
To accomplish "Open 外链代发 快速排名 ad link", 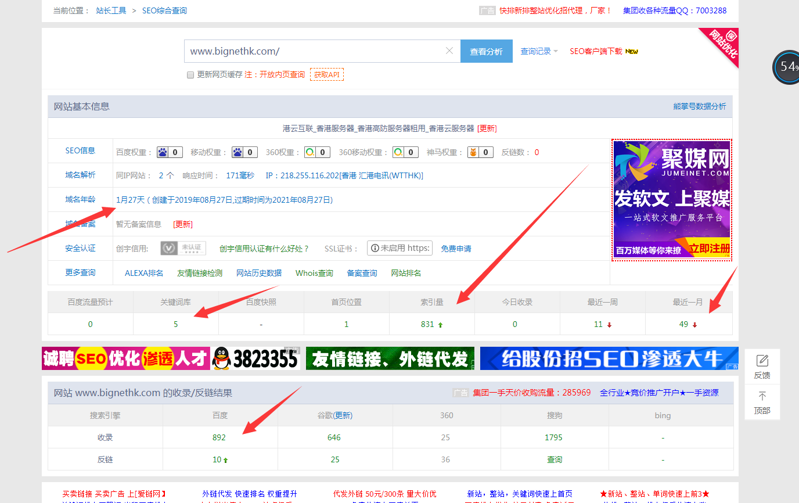I will 250,494.
